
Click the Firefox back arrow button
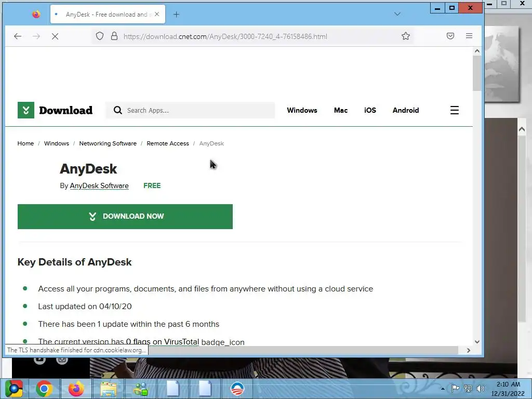18,36
